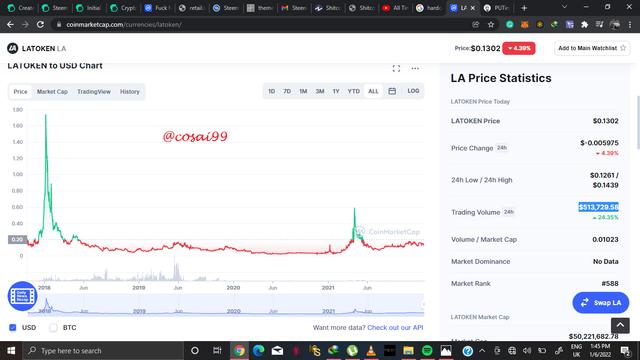
Task: Follow the Check out our API link
Action: point(395,327)
